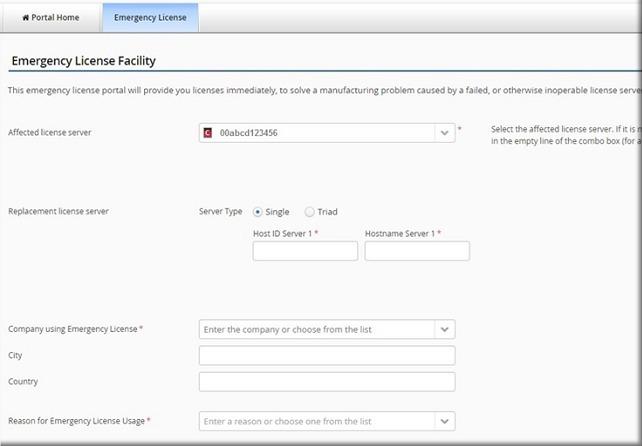Click the Replacement license server label
Viewport: 642px width, 446px height.
[58, 212]
